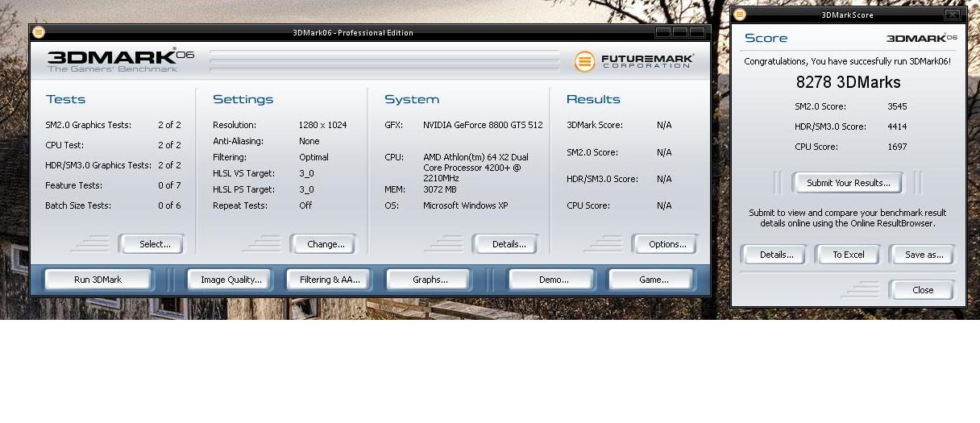980x423 pixels.
Task: Open the Graphs... tool
Action: point(430,280)
